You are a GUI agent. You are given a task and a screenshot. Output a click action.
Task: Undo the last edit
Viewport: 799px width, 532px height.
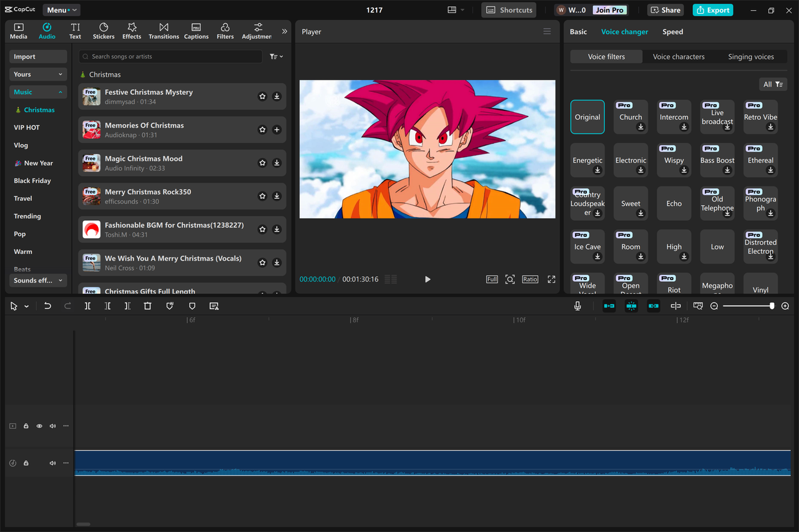point(47,306)
